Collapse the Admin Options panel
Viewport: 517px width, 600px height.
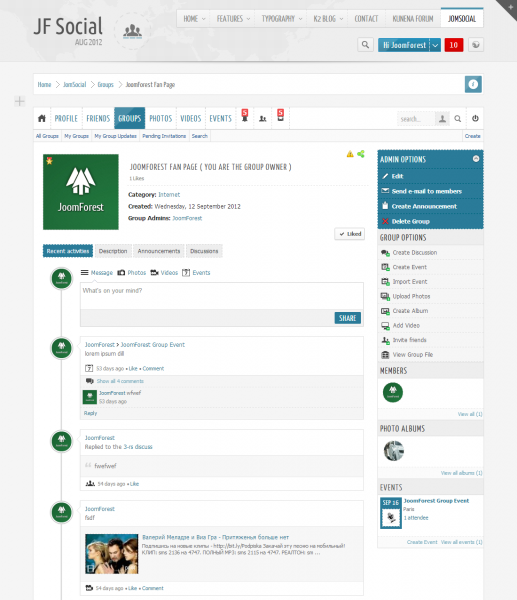[x=476, y=158]
